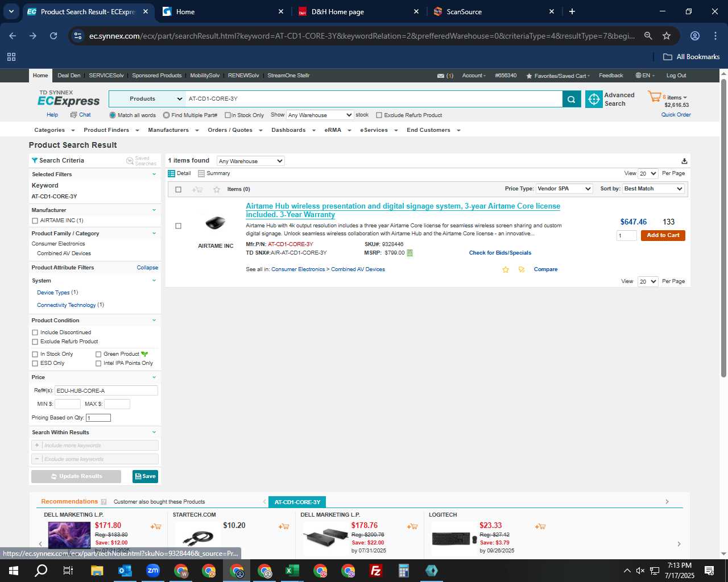This screenshot has width=728, height=582.
Task: Add Startech $10.20 item to cart
Action: click(x=284, y=527)
